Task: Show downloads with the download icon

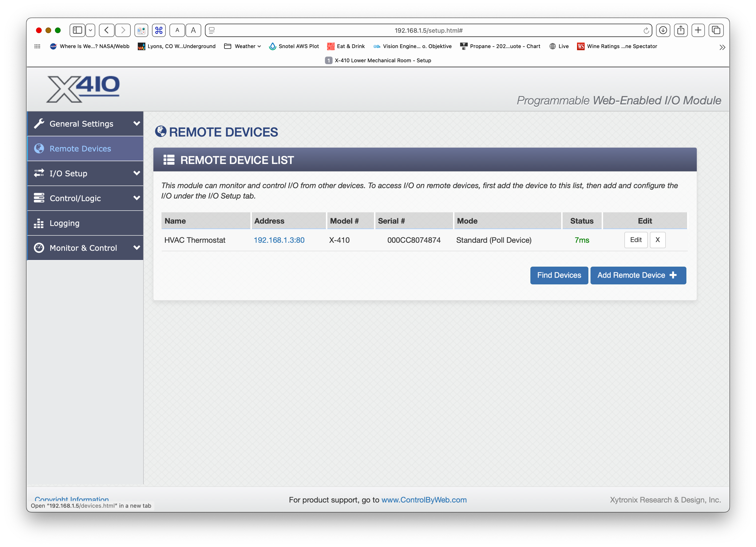Action: (663, 30)
